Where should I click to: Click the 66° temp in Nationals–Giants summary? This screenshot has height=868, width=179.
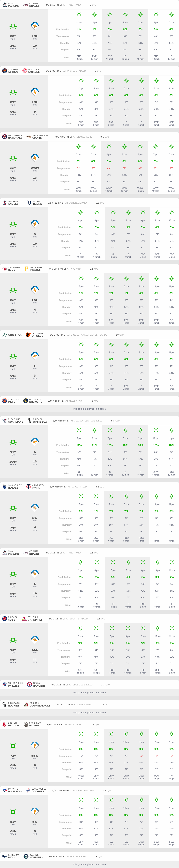pyautogui.click(x=13, y=168)
